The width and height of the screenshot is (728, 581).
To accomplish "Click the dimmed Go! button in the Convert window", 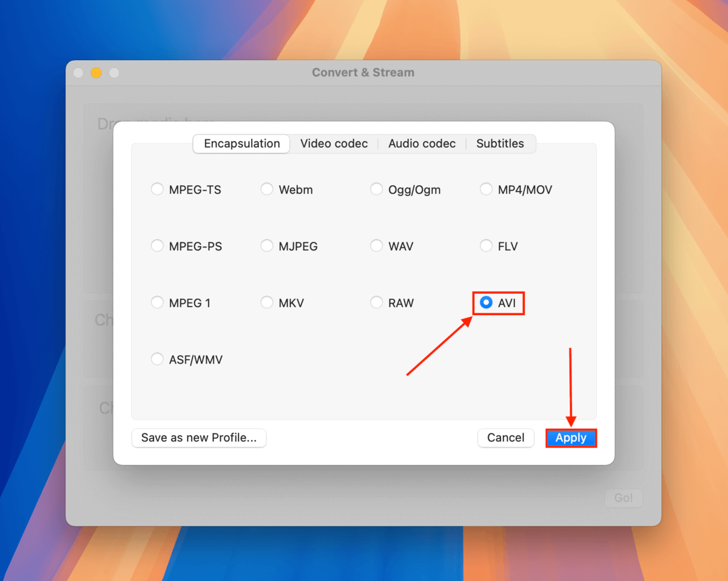I will point(624,498).
